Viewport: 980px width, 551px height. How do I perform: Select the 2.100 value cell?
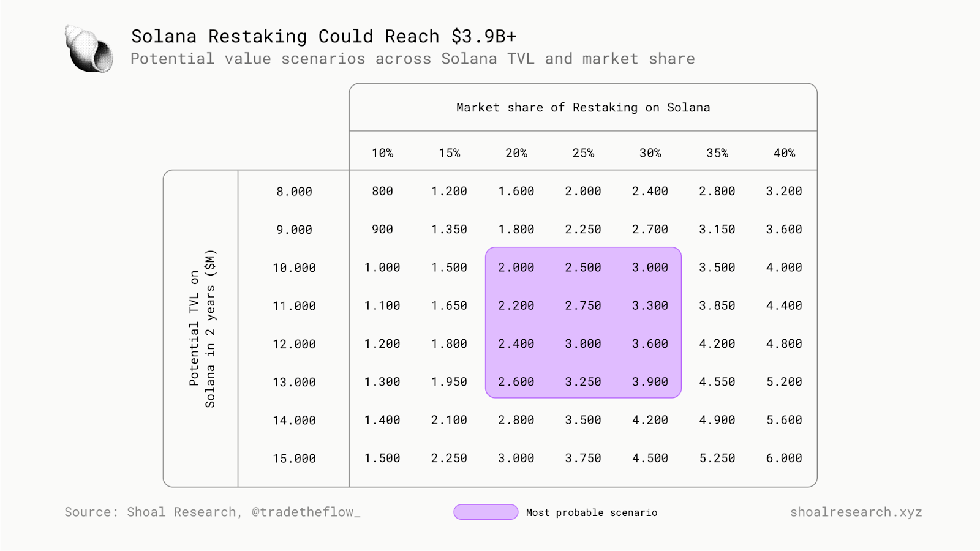coord(449,420)
